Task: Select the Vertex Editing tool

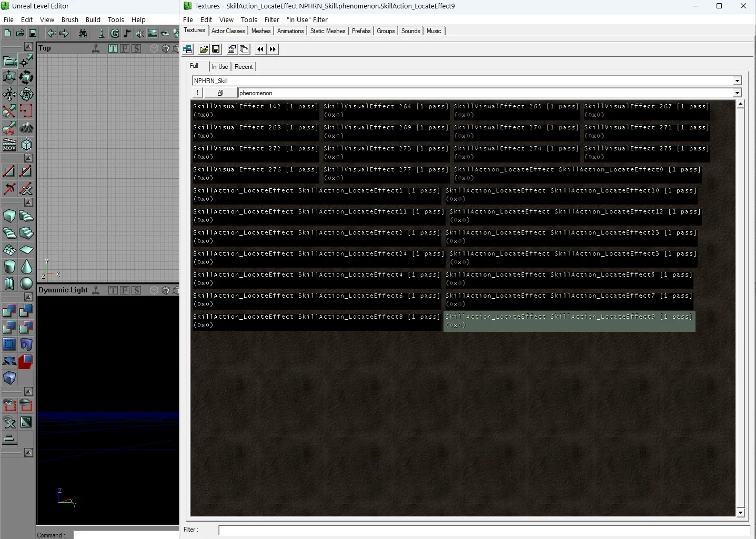Action: pos(26,60)
